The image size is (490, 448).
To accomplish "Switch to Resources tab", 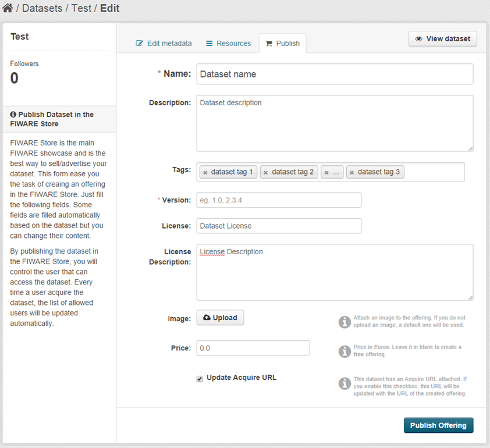I will (229, 44).
